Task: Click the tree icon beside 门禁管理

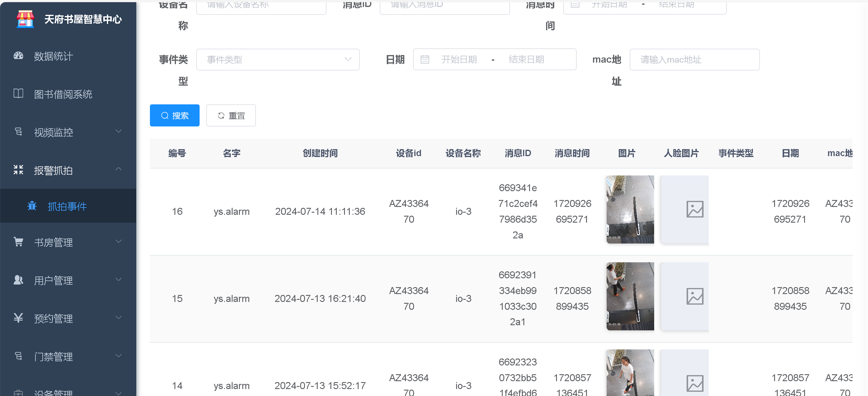Action: click(x=18, y=356)
